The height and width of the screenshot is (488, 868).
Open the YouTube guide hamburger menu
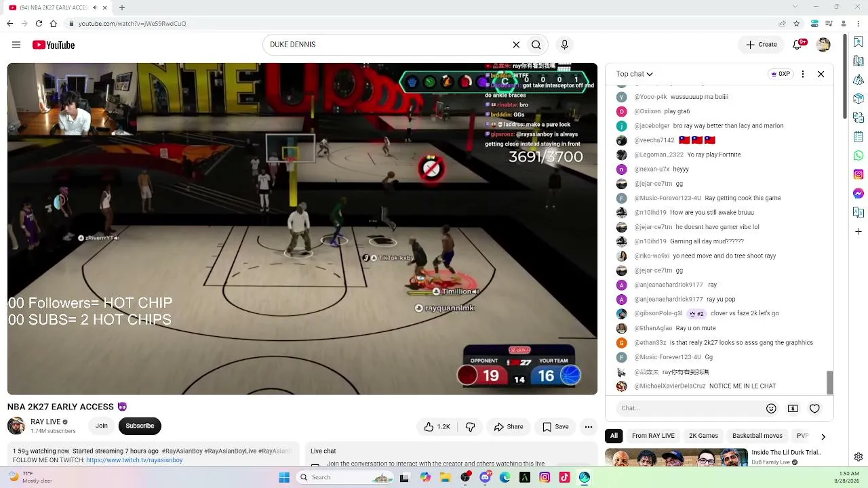click(x=16, y=45)
